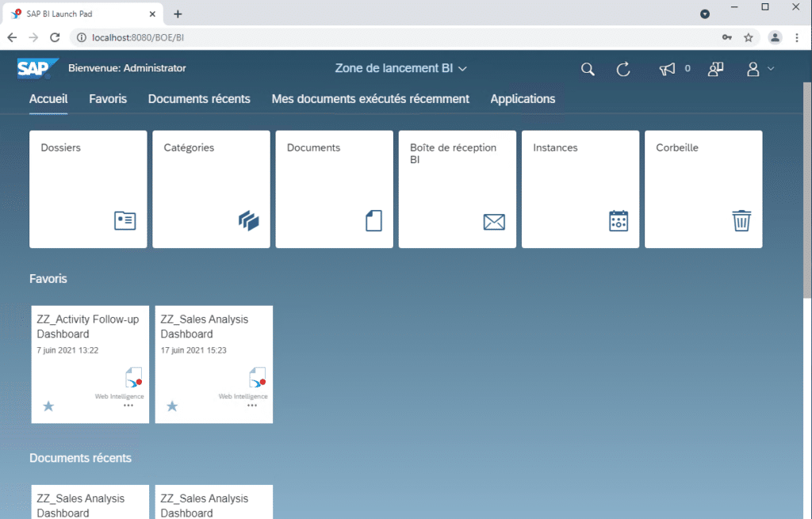Bookmark this page with the star icon
This screenshot has height=519, width=812.
coord(749,37)
